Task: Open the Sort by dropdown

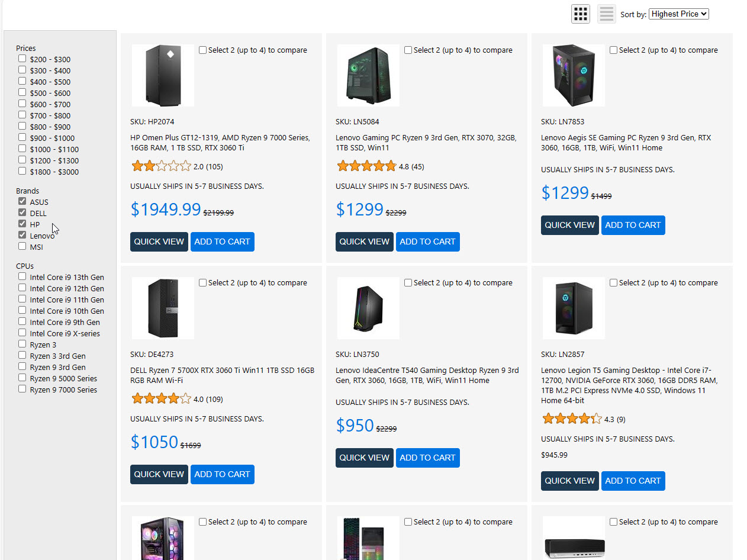Action: point(678,14)
